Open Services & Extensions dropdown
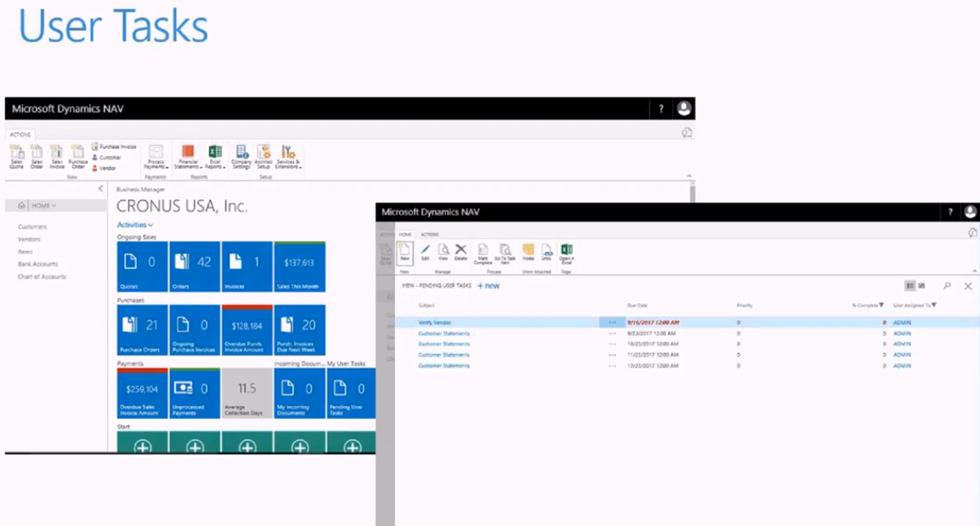This screenshot has height=526, width=980. (x=288, y=156)
